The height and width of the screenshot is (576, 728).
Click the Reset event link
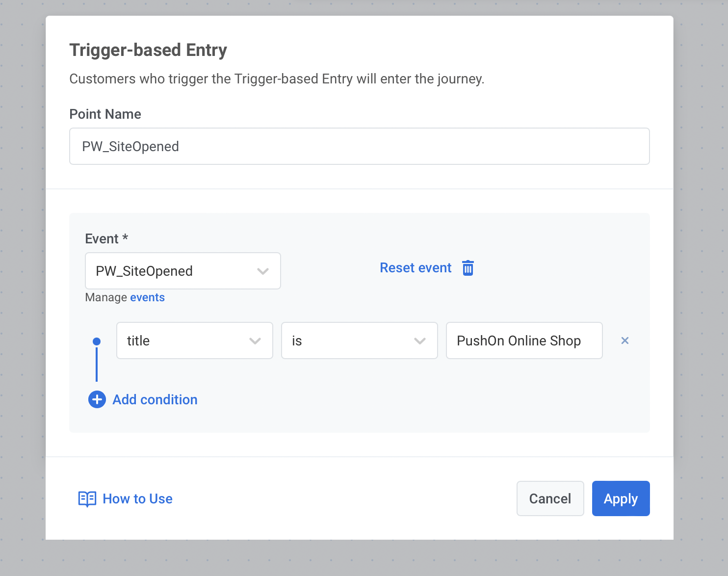click(x=416, y=268)
